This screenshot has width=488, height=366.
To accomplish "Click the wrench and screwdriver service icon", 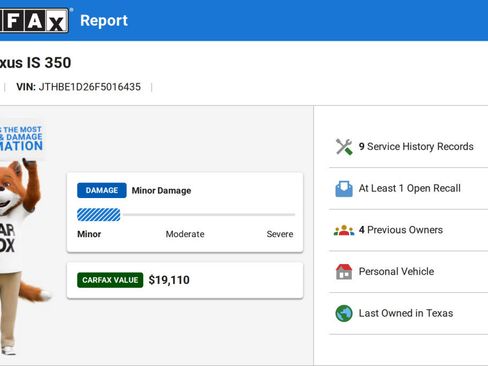I will pyautogui.click(x=344, y=147).
